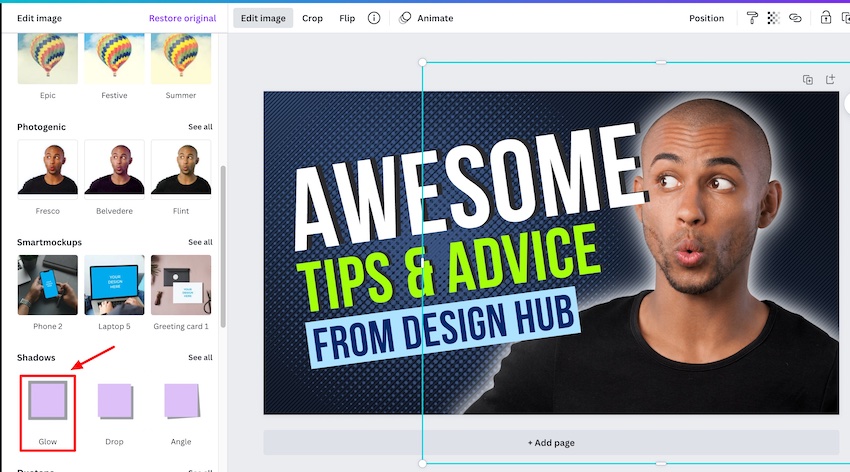
Task: Click the Animate icon button
Action: [426, 18]
